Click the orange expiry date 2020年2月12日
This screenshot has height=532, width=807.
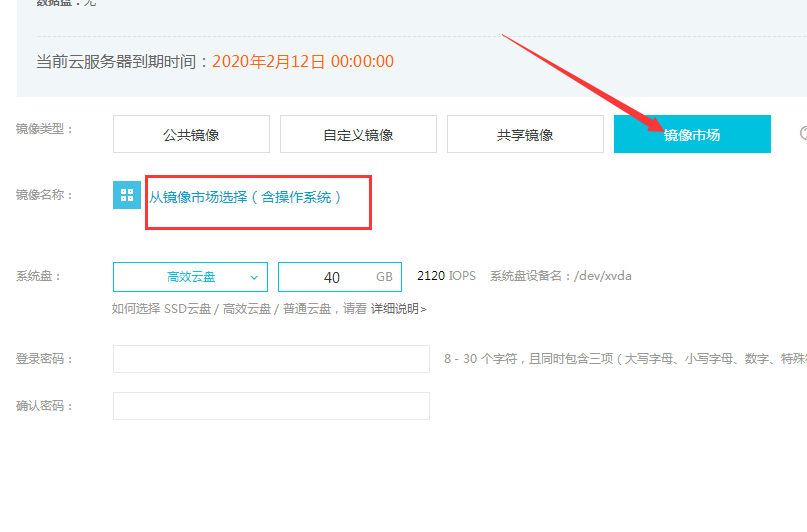(267, 62)
